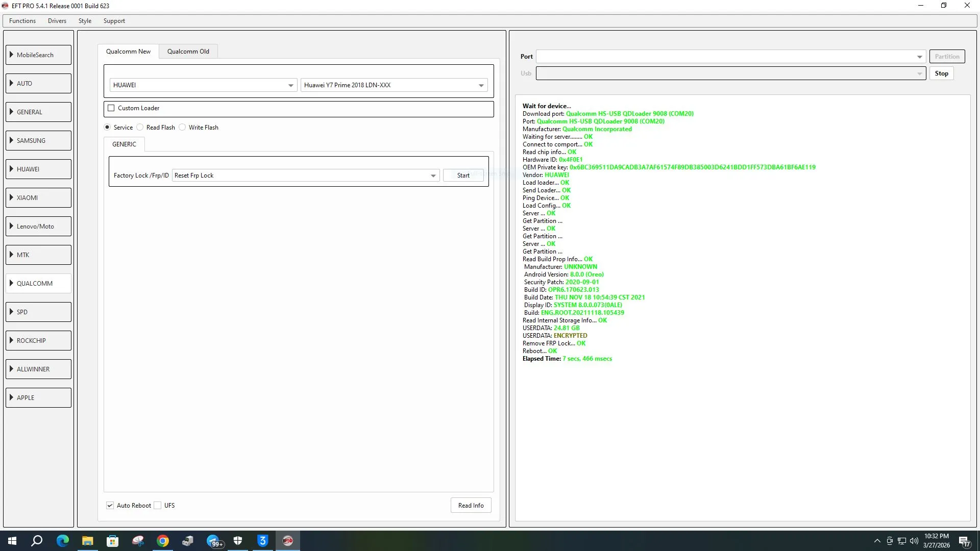Image resolution: width=980 pixels, height=551 pixels.
Task: Open the Reset Frp Lock dropdown
Action: (305, 176)
